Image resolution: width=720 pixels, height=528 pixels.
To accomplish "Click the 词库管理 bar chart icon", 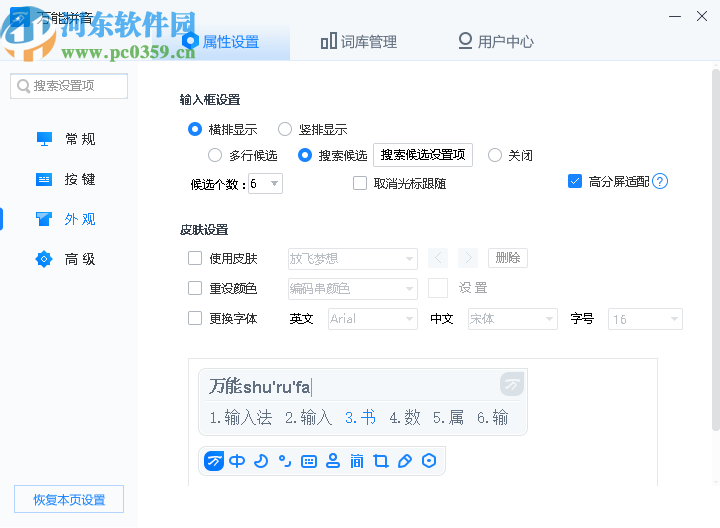I will point(329,41).
